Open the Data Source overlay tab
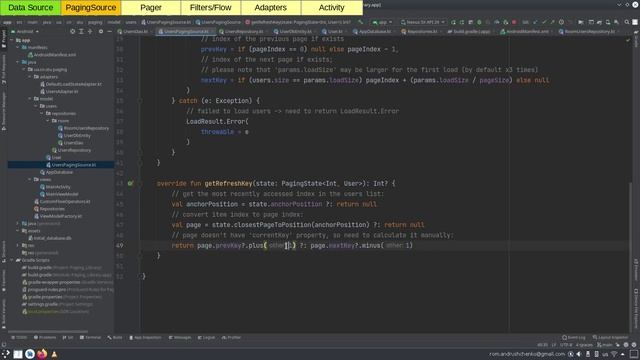The width and height of the screenshot is (640, 360). 31,7
